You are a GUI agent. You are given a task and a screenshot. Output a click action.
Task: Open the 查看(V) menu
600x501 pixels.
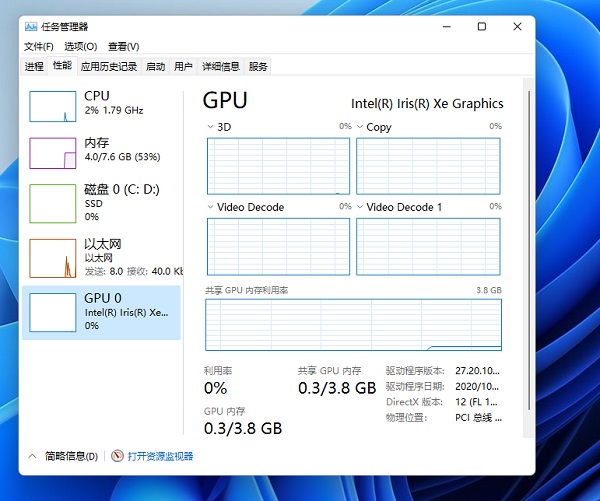click(x=123, y=46)
